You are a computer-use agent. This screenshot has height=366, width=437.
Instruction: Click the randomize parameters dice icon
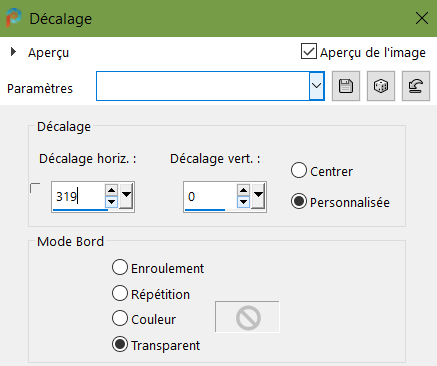click(381, 86)
